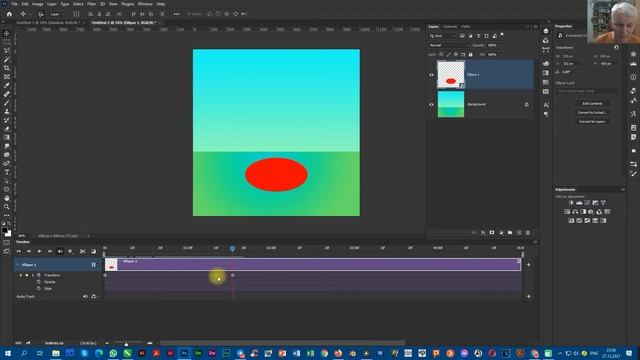Toggle layer filter on/off switch
640x360 pixels.
[x=502, y=35]
